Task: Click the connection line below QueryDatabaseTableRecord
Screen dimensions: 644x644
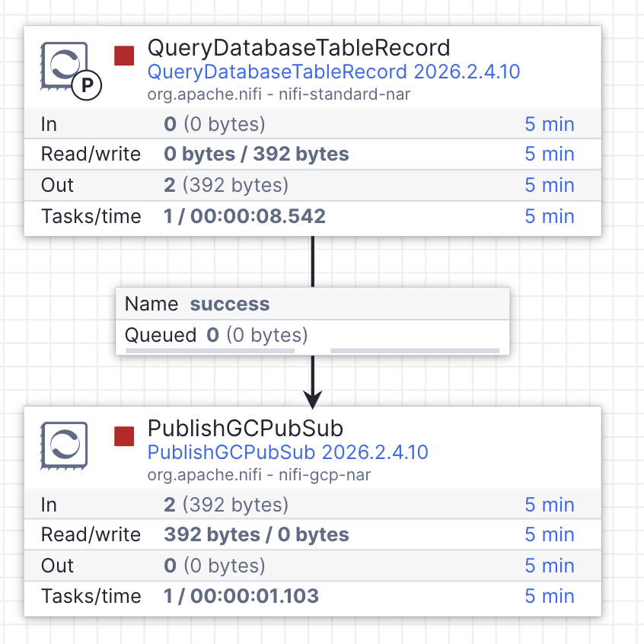Action: 313,261
